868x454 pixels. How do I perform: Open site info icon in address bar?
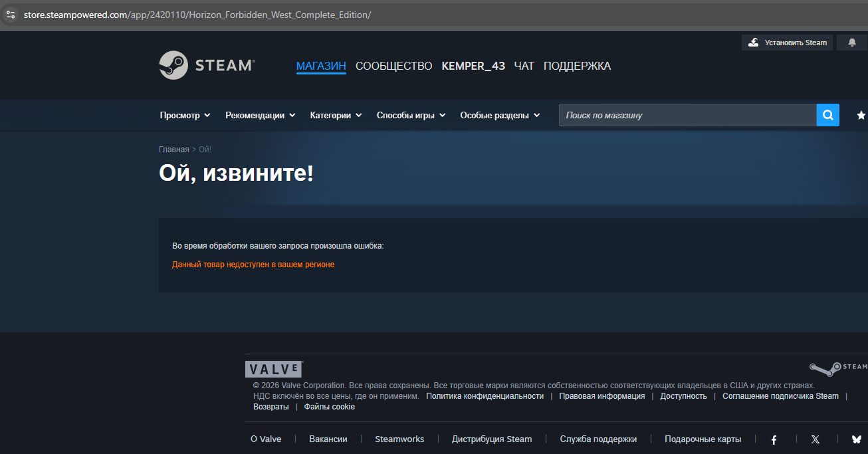coord(11,14)
